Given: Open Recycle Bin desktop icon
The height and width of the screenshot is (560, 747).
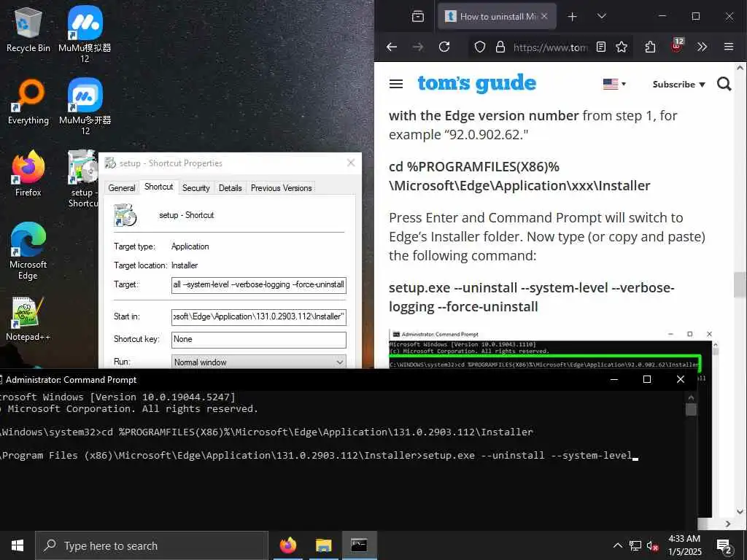Looking at the screenshot, I should (x=28, y=29).
